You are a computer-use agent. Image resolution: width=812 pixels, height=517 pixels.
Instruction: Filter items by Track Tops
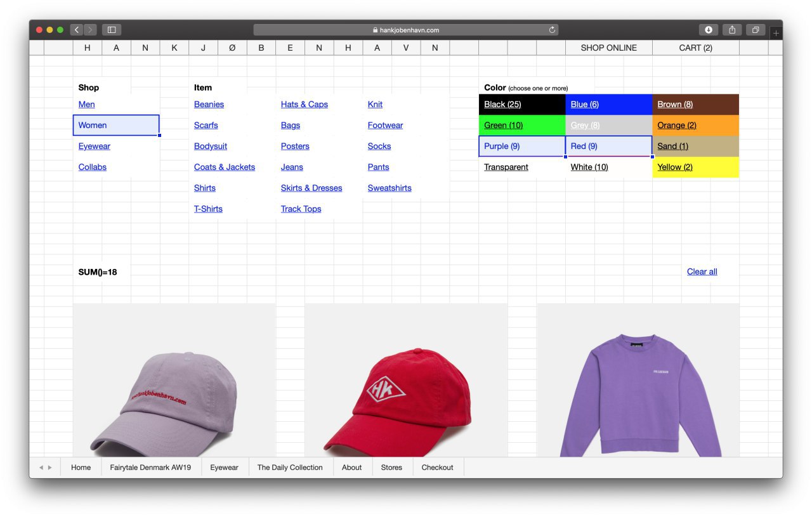(301, 209)
